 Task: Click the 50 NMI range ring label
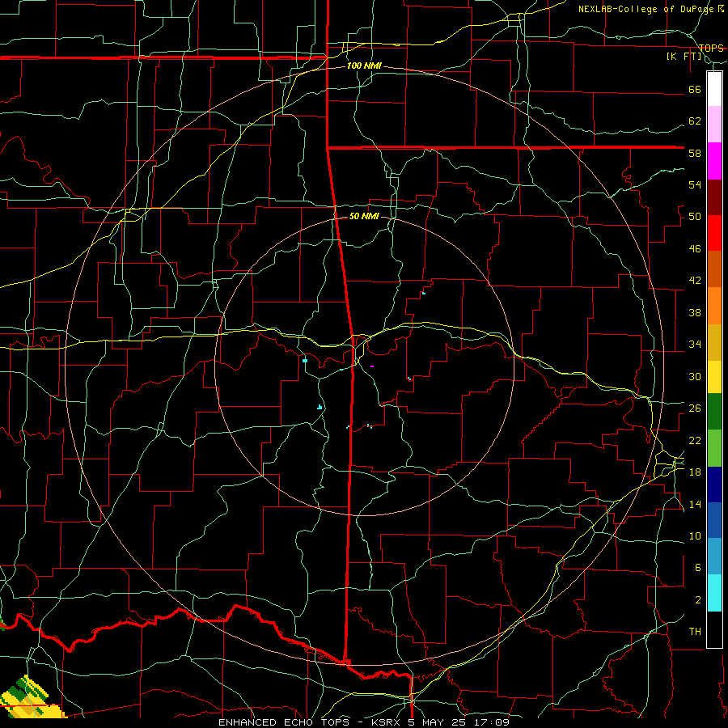point(364,216)
